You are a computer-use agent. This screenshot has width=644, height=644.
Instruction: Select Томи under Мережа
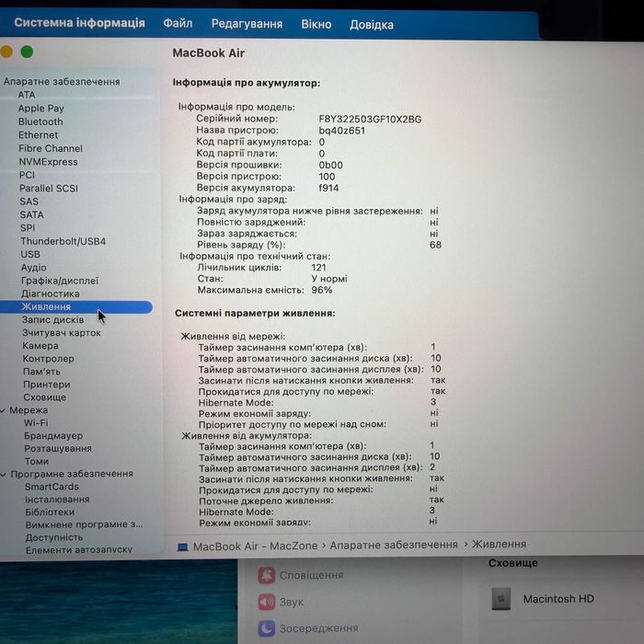(37, 462)
